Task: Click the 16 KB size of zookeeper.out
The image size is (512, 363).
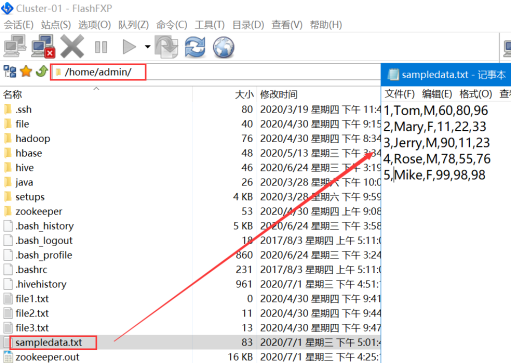Action: [x=240, y=357]
